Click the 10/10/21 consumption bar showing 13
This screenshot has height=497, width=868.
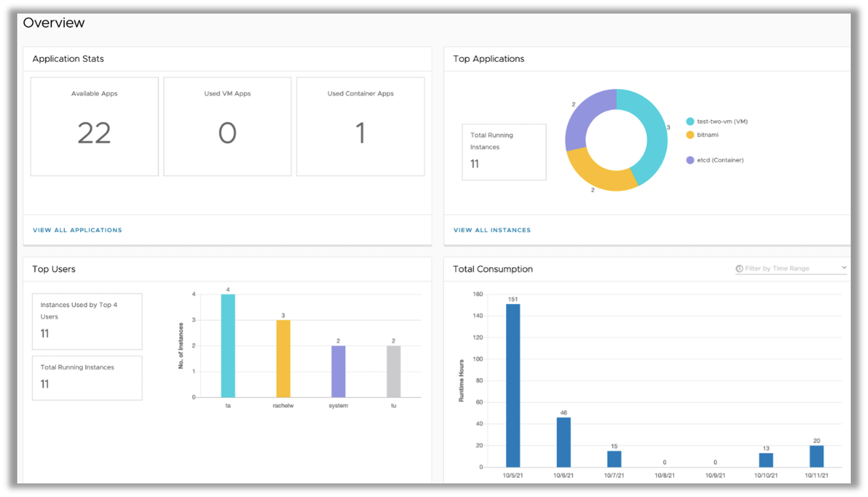tap(766, 460)
